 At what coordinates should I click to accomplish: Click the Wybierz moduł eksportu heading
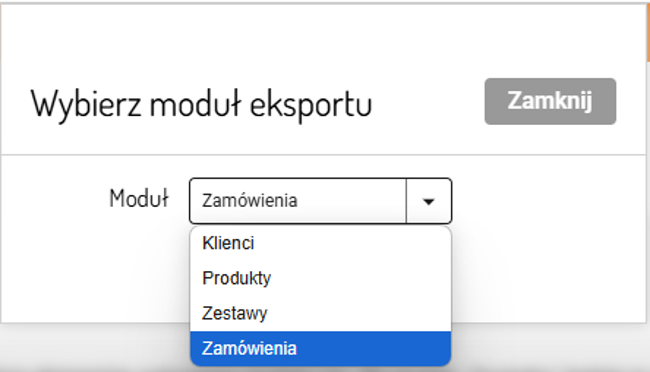[x=201, y=105]
